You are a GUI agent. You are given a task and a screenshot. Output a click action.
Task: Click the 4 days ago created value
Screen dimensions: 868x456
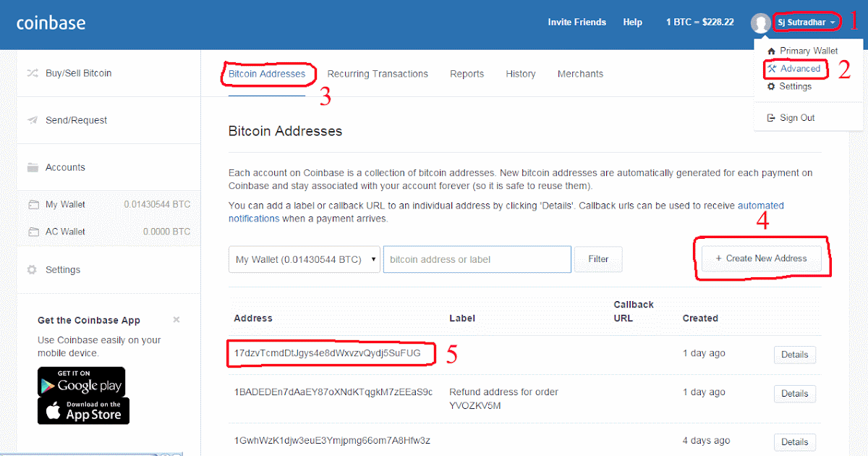click(x=705, y=440)
